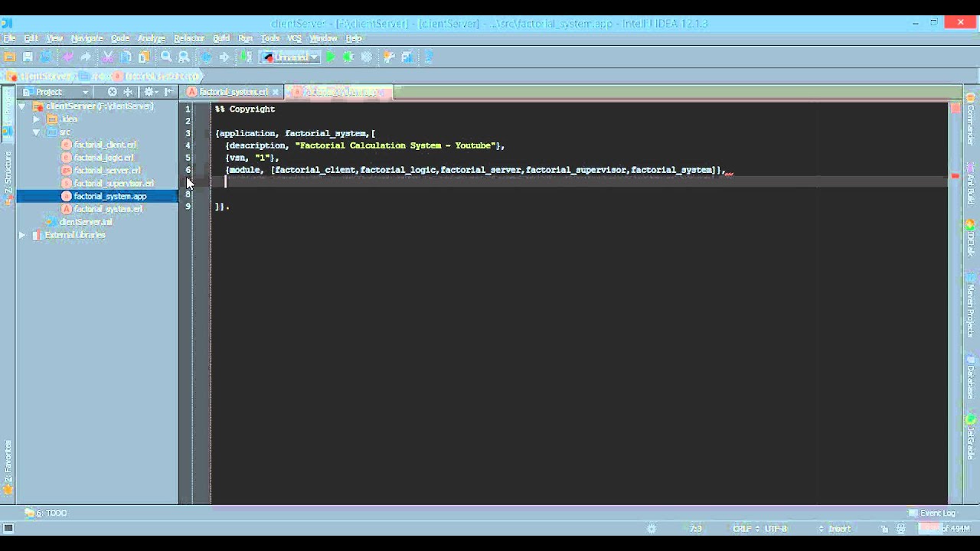This screenshot has height=551, width=980.
Task: Open the Refactor menu
Action: click(x=189, y=38)
